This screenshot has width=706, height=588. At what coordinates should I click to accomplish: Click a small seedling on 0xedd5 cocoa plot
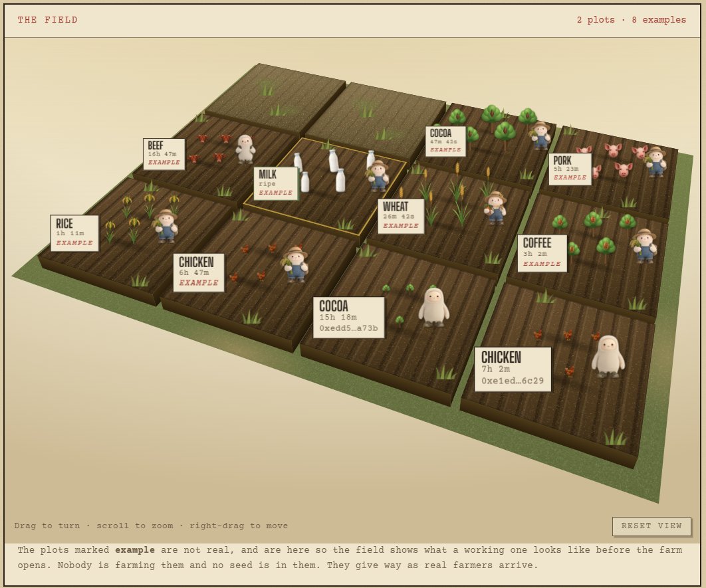tap(400, 321)
